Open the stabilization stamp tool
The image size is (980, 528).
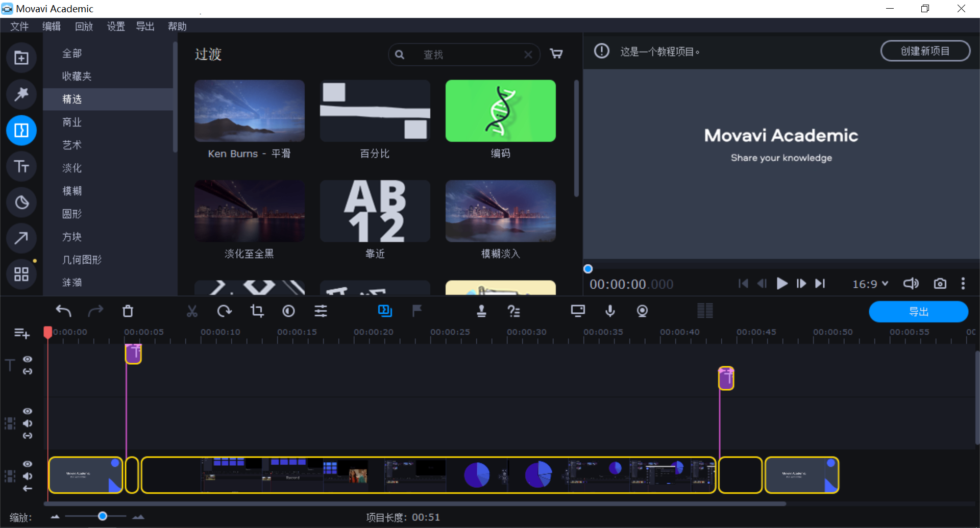[481, 311]
